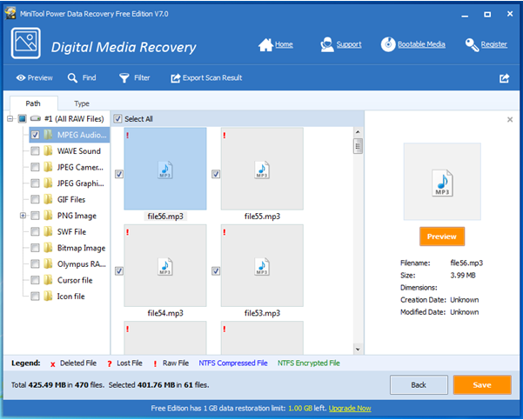
Task: Switch to the Path tab
Action: pyautogui.click(x=33, y=103)
